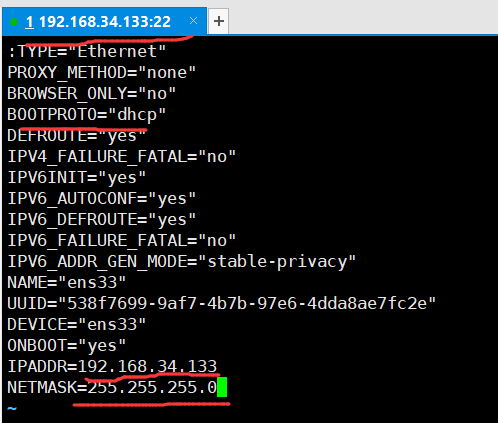Click the UUID line in the config
This screenshot has height=423, width=498.
(222, 303)
